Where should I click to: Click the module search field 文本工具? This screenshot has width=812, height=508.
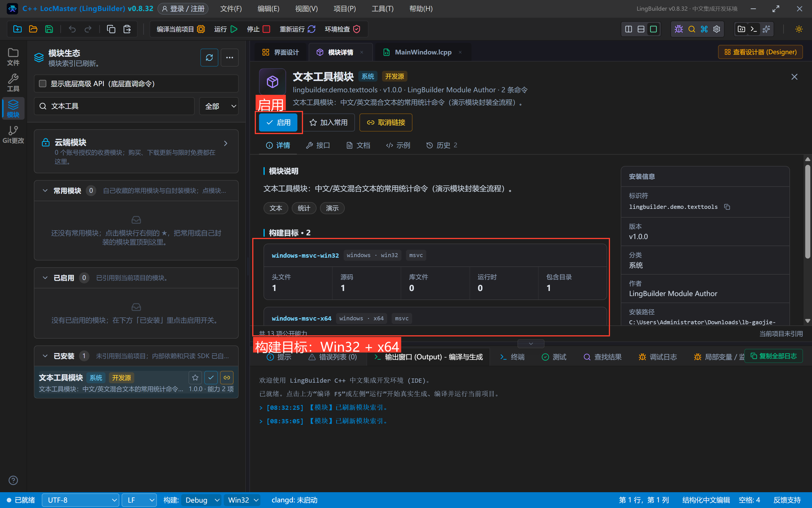114,106
